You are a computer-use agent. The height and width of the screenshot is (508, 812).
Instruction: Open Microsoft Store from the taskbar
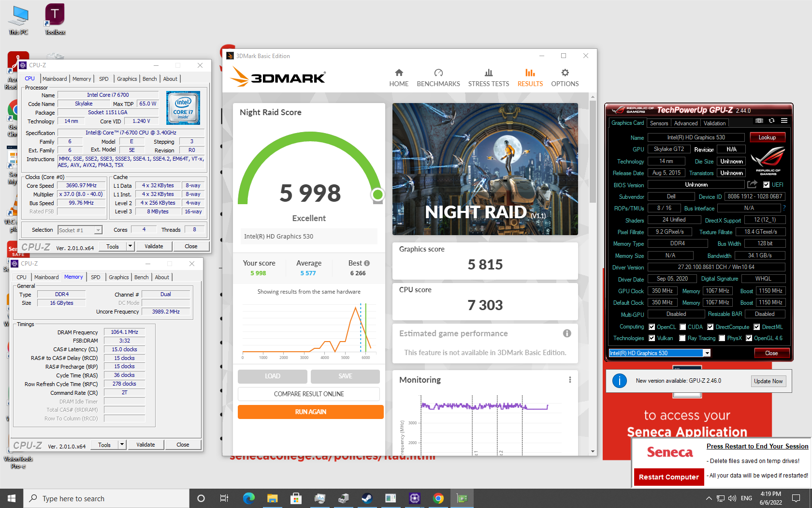pyautogui.click(x=296, y=498)
